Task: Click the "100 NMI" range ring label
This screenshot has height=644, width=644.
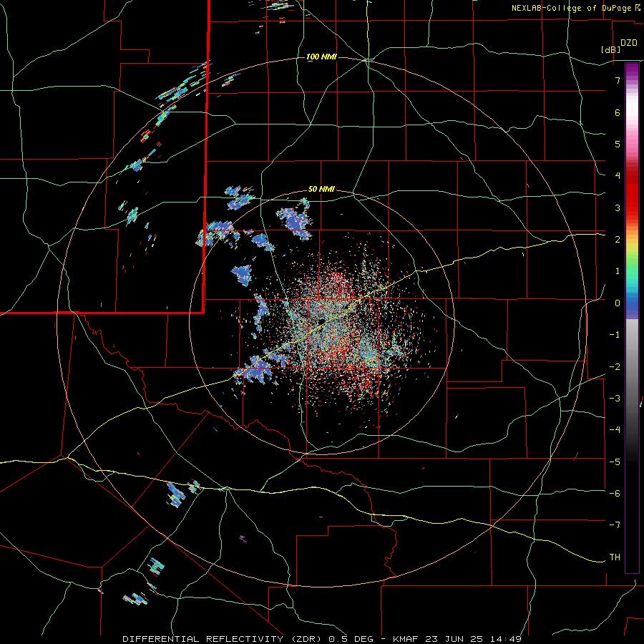Action: pos(321,57)
